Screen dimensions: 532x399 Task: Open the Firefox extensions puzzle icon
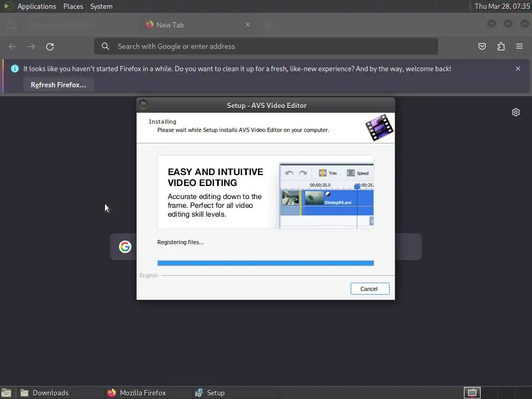(501, 46)
